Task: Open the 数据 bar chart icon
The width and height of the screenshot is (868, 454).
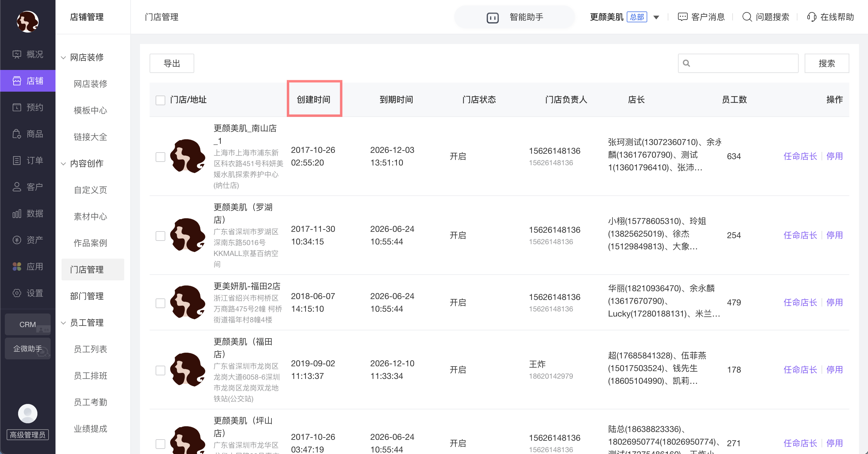Action: coord(17,213)
